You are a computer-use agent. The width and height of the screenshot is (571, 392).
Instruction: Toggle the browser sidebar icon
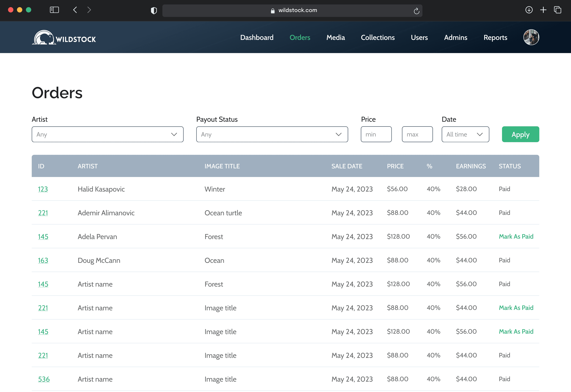pos(54,10)
